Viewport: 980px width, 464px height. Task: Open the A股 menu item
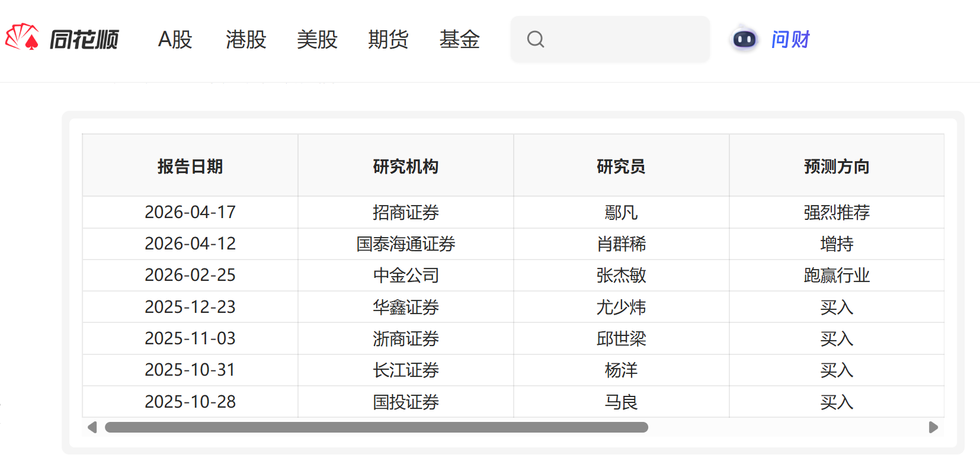(x=175, y=40)
